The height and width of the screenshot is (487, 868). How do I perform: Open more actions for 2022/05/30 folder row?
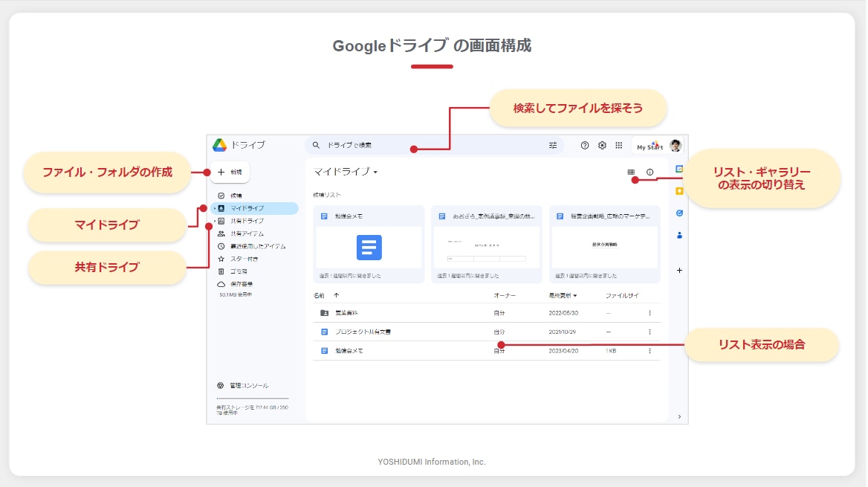coord(650,313)
